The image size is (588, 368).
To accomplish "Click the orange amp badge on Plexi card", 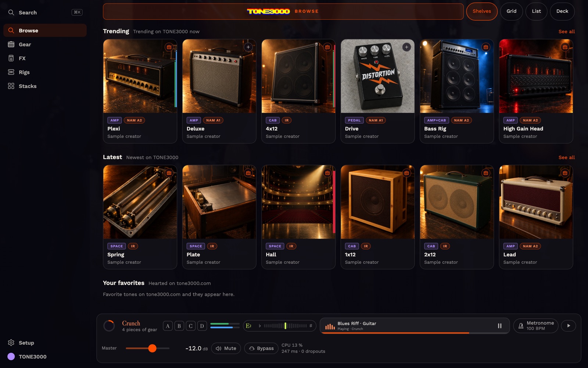I will [x=169, y=47].
